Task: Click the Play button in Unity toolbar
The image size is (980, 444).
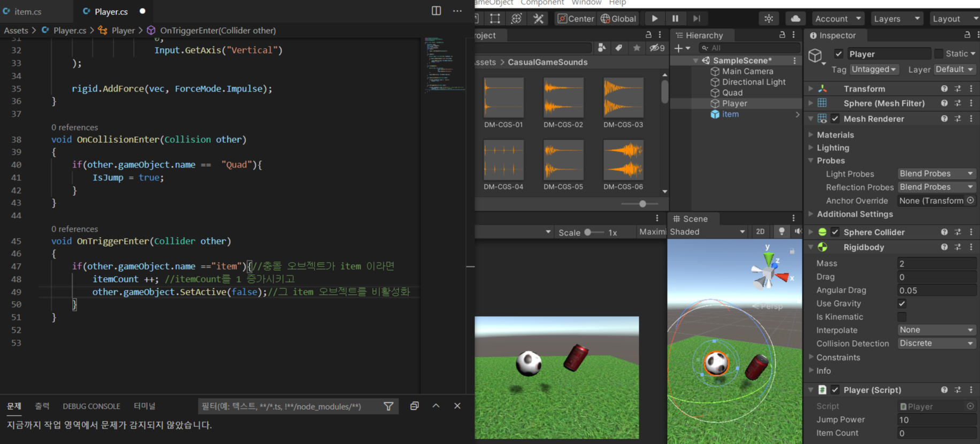Action: [x=654, y=18]
